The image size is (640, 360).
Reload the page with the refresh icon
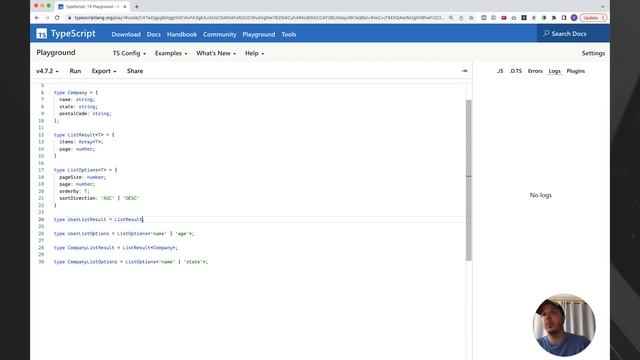click(57, 18)
